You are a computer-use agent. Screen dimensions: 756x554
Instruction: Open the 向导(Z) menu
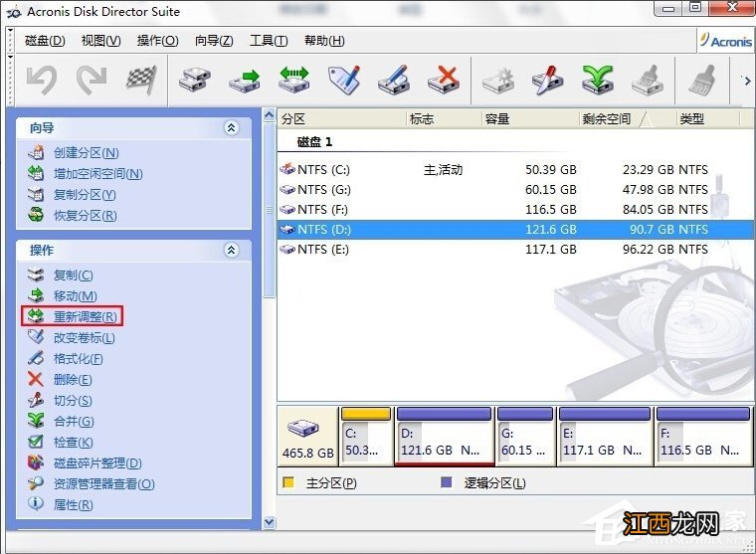[x=214, y=41]
